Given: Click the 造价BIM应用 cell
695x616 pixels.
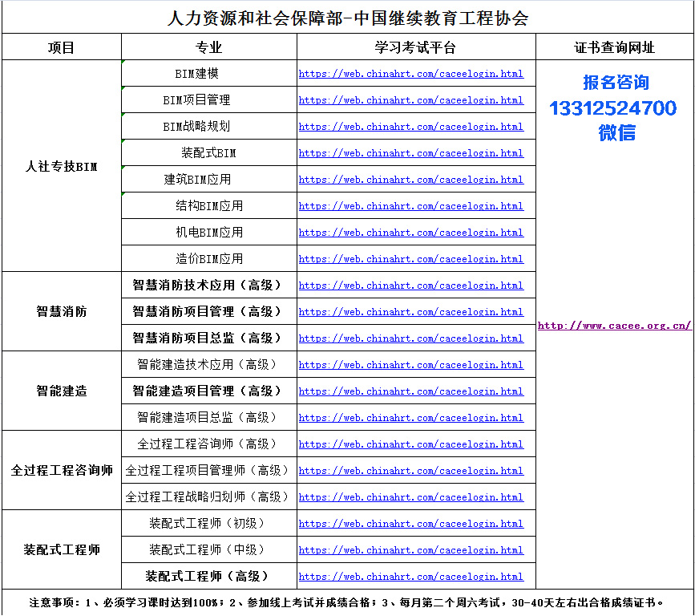Looking at the screenshot, I should pos(208,258).
